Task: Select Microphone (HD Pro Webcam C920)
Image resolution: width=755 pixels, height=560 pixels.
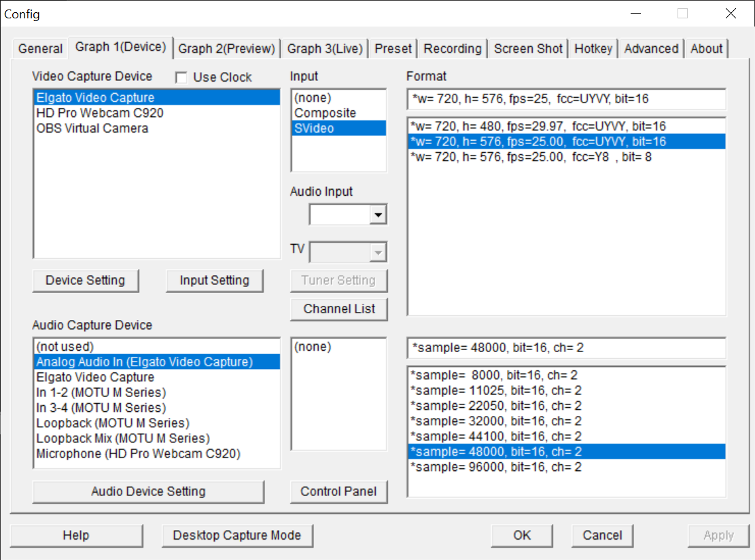Action: (x=157, y=454)
